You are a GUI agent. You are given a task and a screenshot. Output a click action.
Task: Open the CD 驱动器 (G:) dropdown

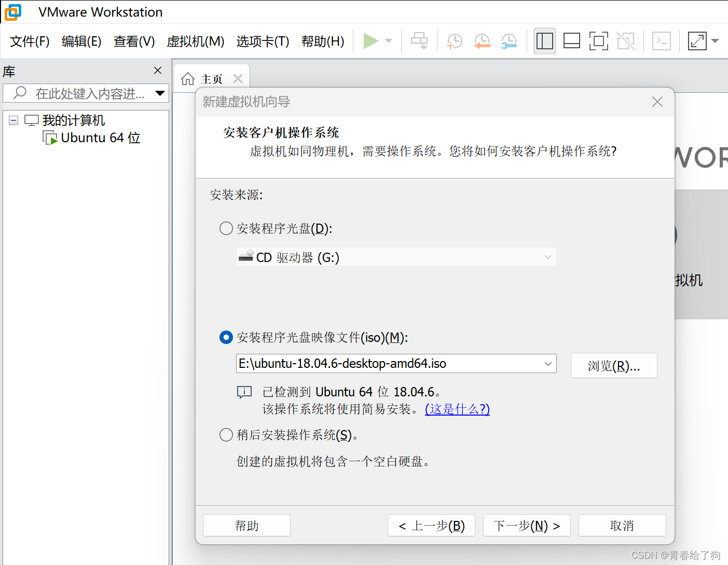(x=396, y=257)
